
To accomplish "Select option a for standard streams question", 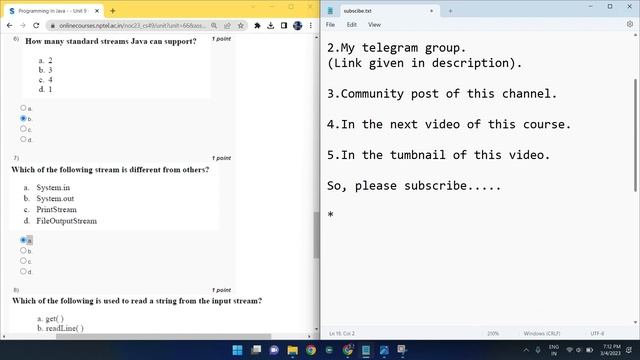I will [23, 108].
